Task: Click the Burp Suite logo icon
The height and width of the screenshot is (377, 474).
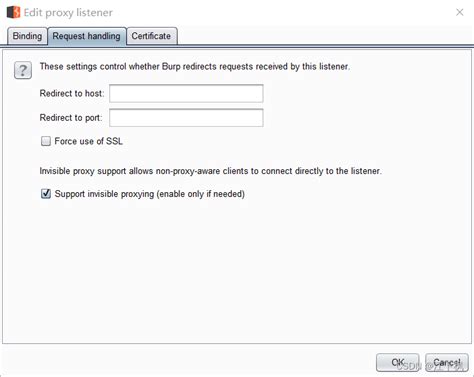Action: pos(13,12)
